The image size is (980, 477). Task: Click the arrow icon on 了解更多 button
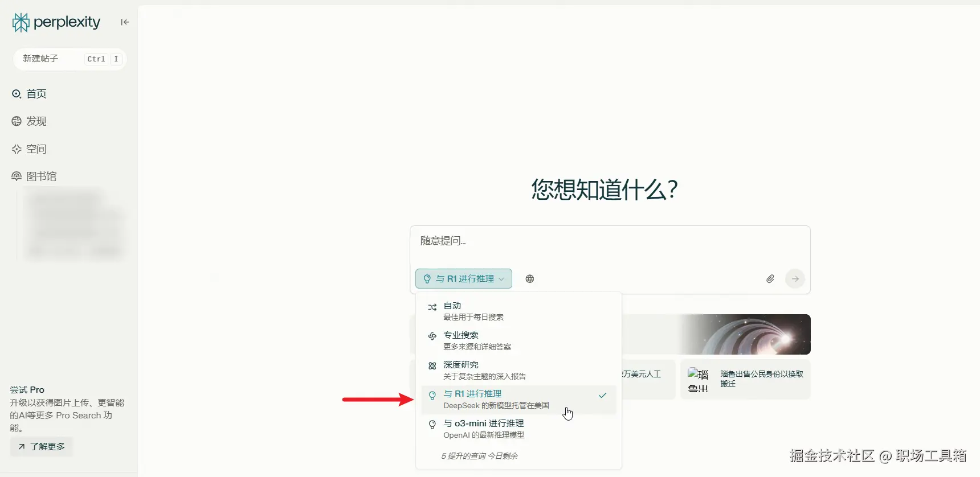click(x=21, y=447)
